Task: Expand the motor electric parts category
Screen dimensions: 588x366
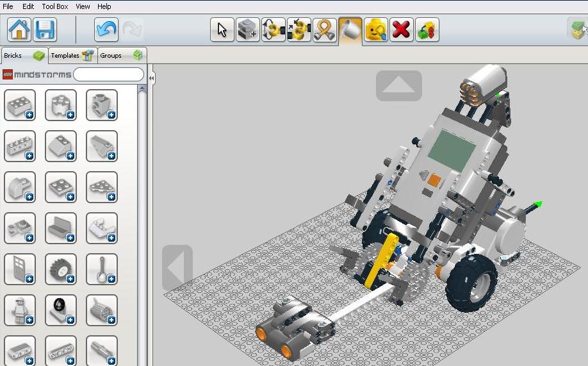Action: click(102, 310)
